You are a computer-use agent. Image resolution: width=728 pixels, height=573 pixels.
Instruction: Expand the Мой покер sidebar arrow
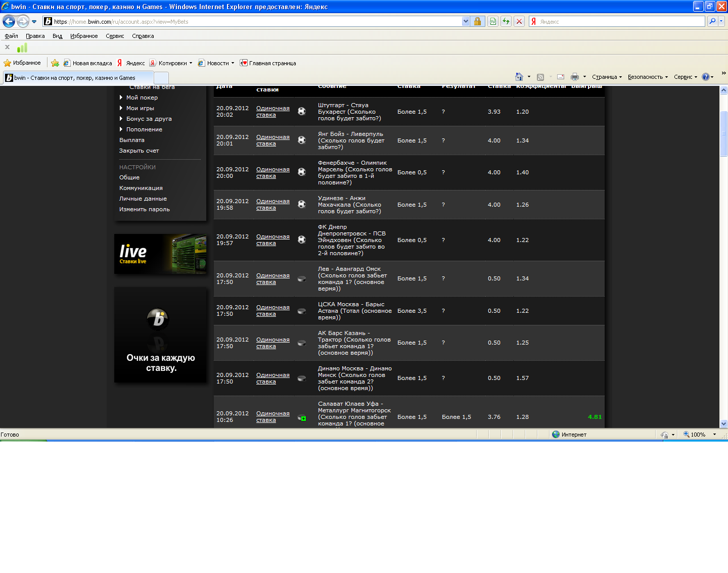[x=121, y=98]
